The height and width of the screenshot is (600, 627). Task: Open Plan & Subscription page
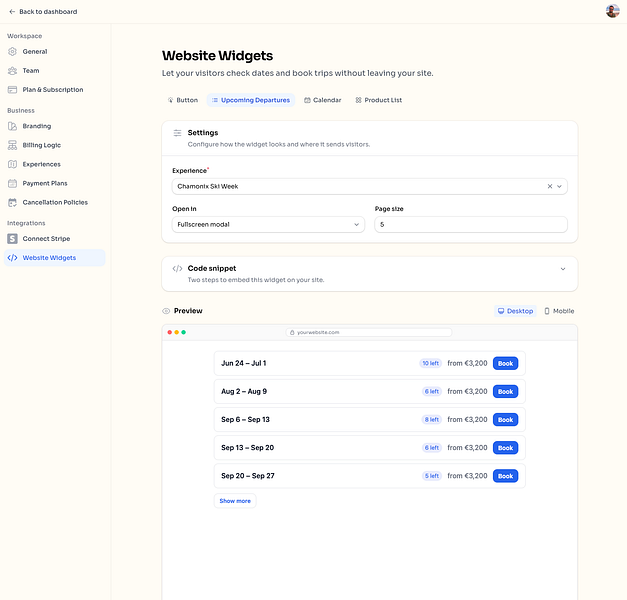[x=54, y=90]
